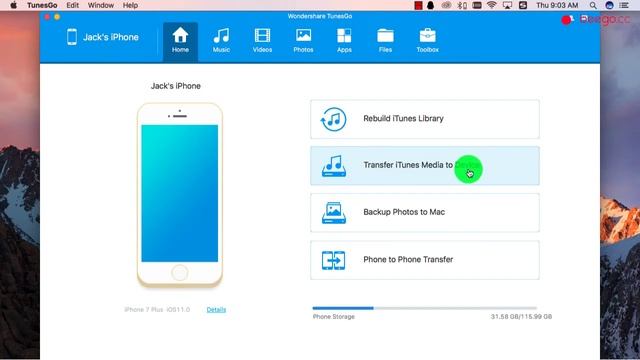Image resolution: width=640 pixels, height=360 pixels.
Task: Click the Backup Photos to Mac icon
Action: coord(334,213)
